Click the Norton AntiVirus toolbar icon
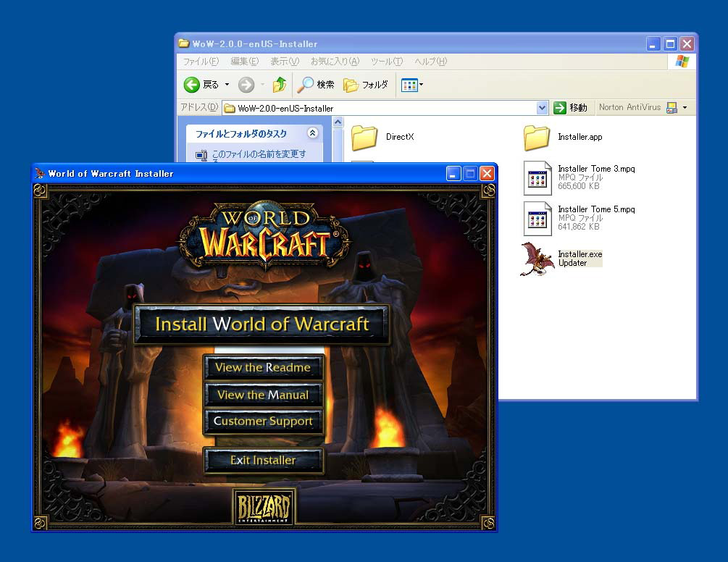The height and width of the screenshot is (562, 728). tap(671, 108)
